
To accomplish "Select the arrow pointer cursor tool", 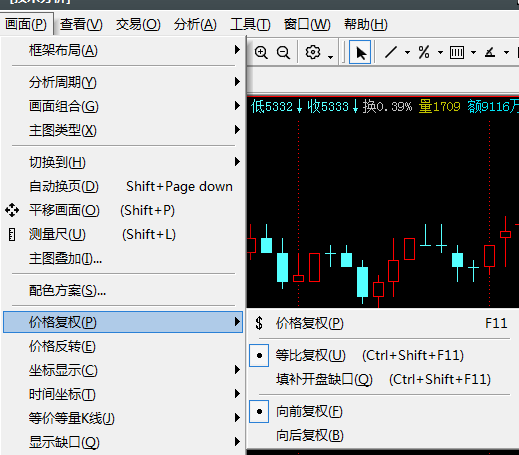I will [360, 52].
